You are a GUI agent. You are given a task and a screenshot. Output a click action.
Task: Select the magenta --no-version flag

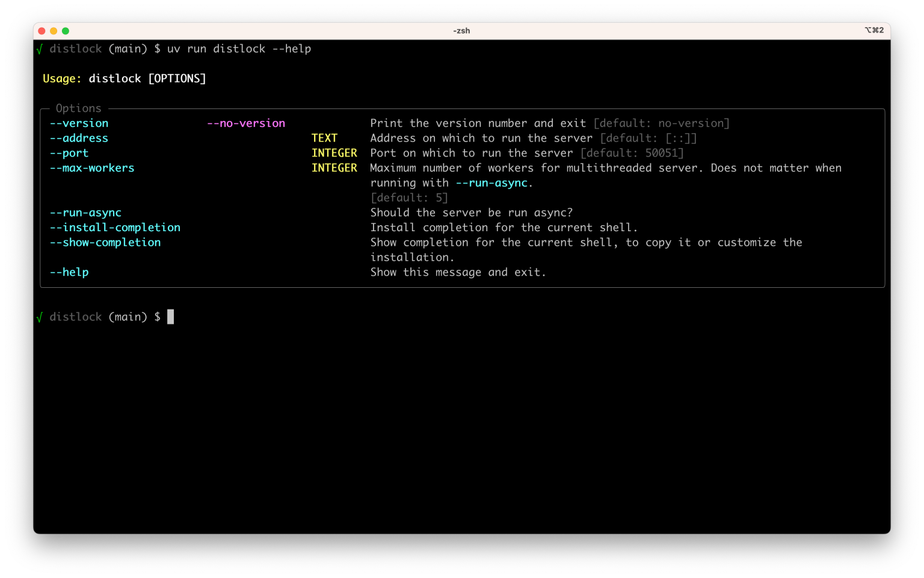tap(246, 123)
